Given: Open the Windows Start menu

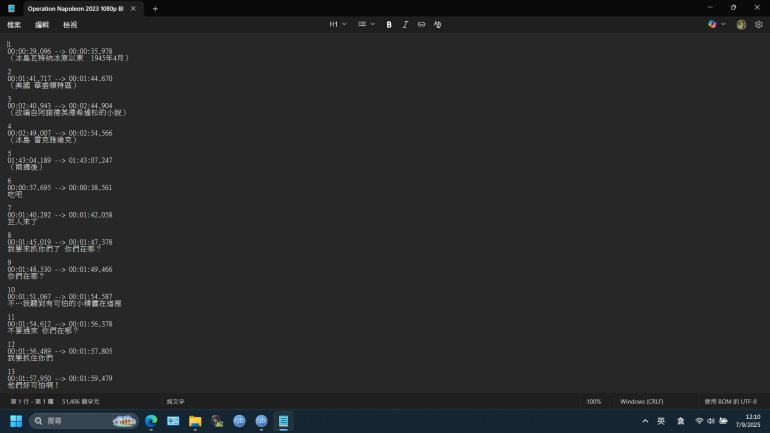Looking at the screenshot, I should tap(16, 421).
